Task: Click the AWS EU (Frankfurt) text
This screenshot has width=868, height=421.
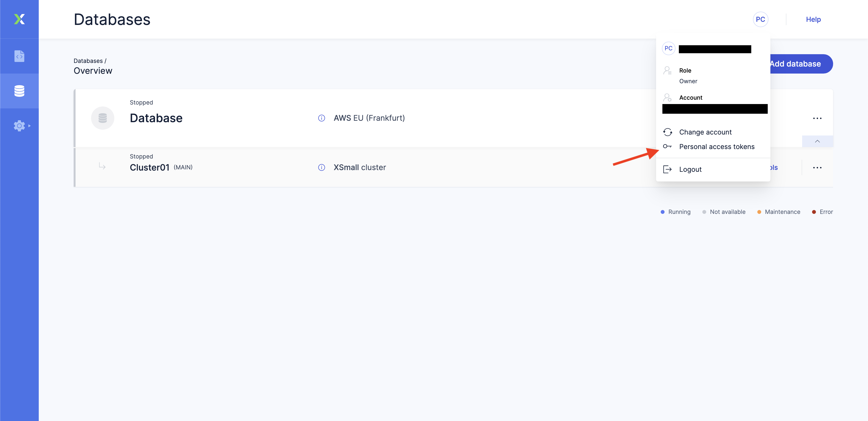Action: pyautogui.click(x=369, y=118)
